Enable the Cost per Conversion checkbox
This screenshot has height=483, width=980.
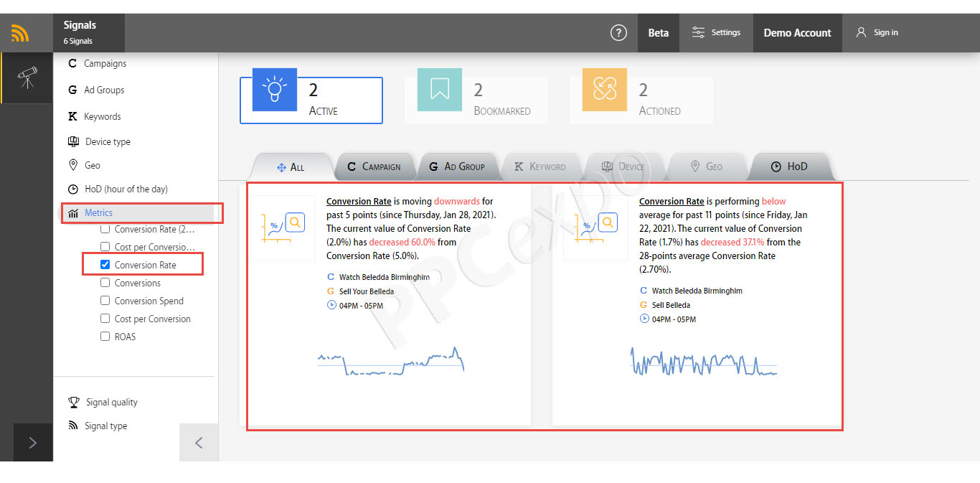[x=105, y=319]
